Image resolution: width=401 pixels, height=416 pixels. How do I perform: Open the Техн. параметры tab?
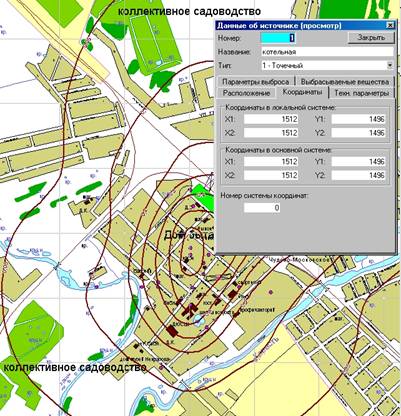point(362,93)
